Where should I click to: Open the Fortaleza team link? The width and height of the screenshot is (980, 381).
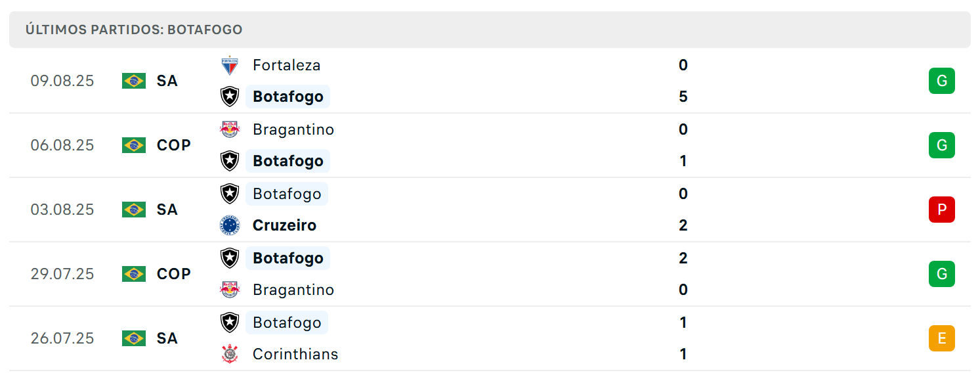(287, 65)
